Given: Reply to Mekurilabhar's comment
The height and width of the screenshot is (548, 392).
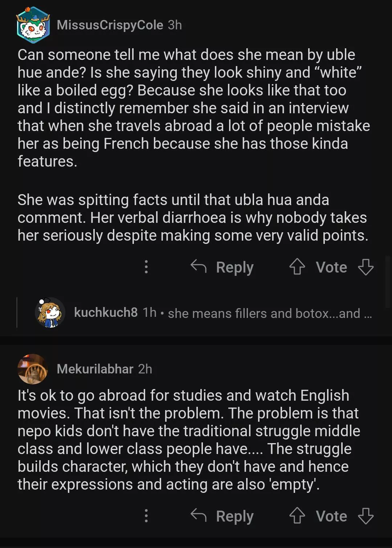Looking at the screenshot, I should pyautogui.click(x=234, y=516).
